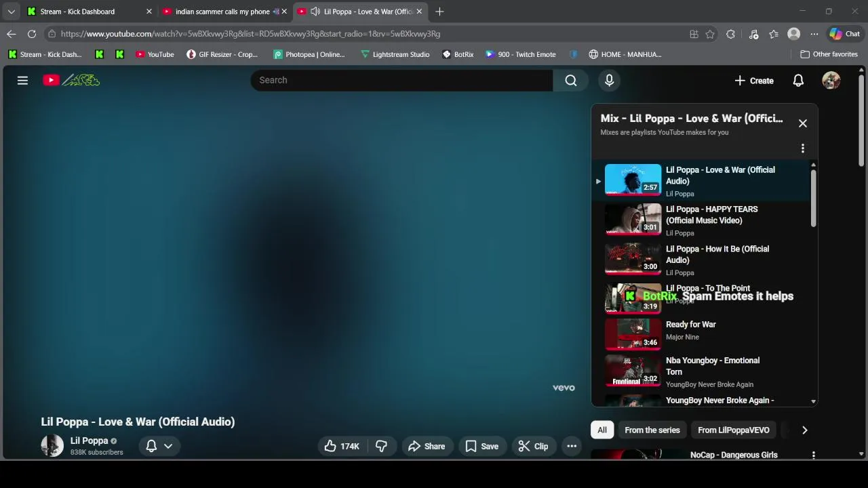Show more filter chips with right arrow
Viewport: 868px width, 488px height.
coord(805,430)
